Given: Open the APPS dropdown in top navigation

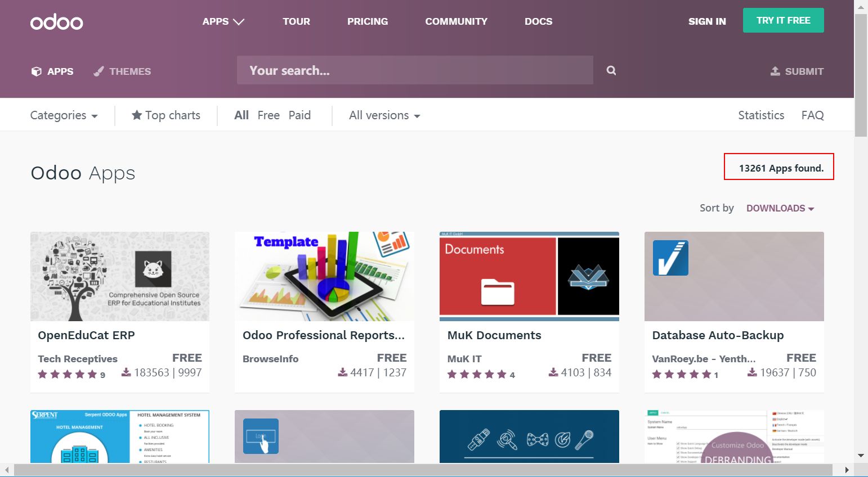Looking at the screenshot, I should coord(223,21).
